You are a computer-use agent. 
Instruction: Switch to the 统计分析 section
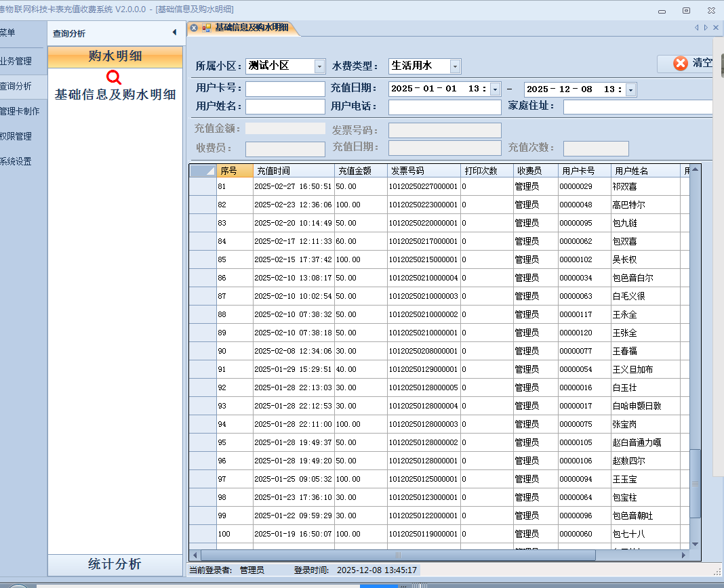(115, 564)
